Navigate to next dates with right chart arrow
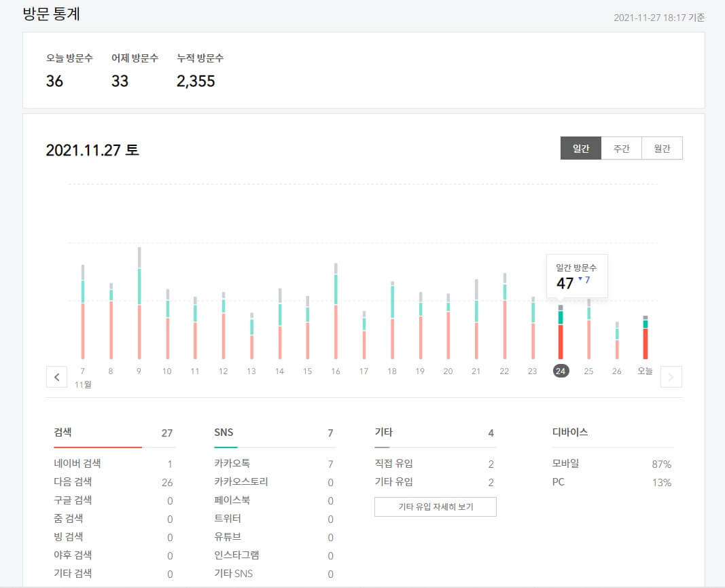 [x=671, y=377]
